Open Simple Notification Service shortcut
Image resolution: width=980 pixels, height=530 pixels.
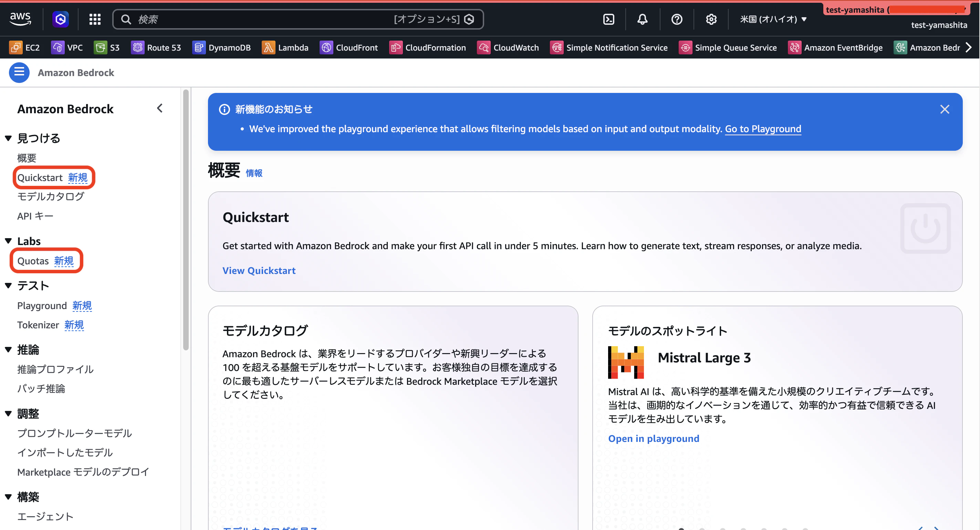coord(609,47)
